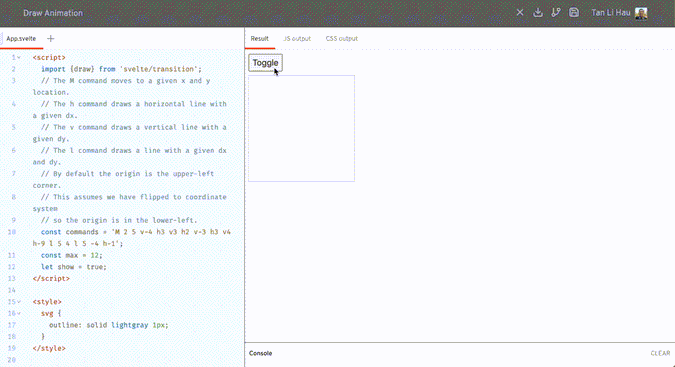Click the 'const commands' code line

click(x=132, y=237)
